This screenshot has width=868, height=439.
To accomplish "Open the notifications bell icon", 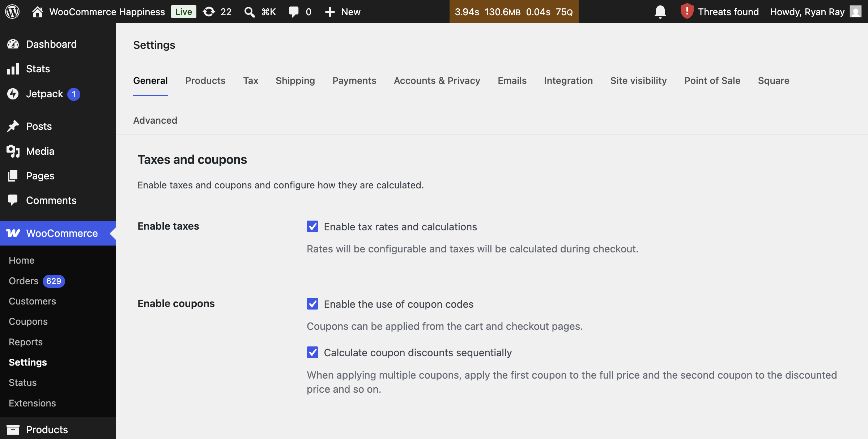I will [660, 12].
